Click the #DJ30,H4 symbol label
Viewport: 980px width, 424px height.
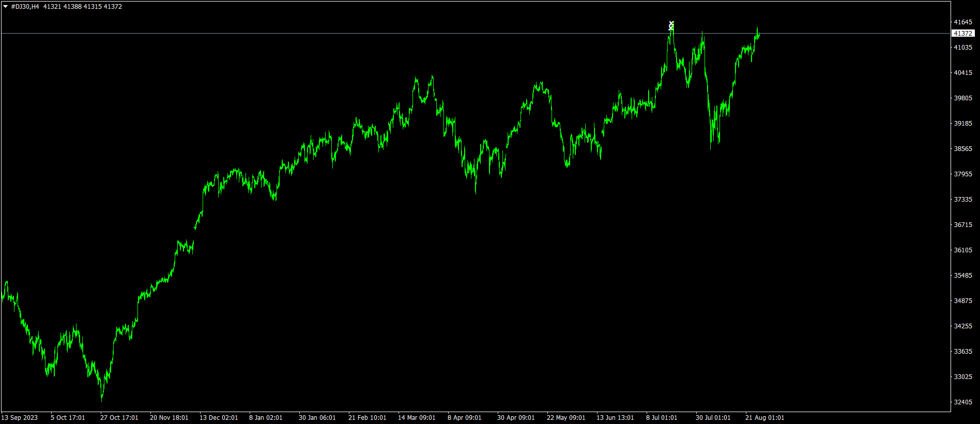pos(25,7)
